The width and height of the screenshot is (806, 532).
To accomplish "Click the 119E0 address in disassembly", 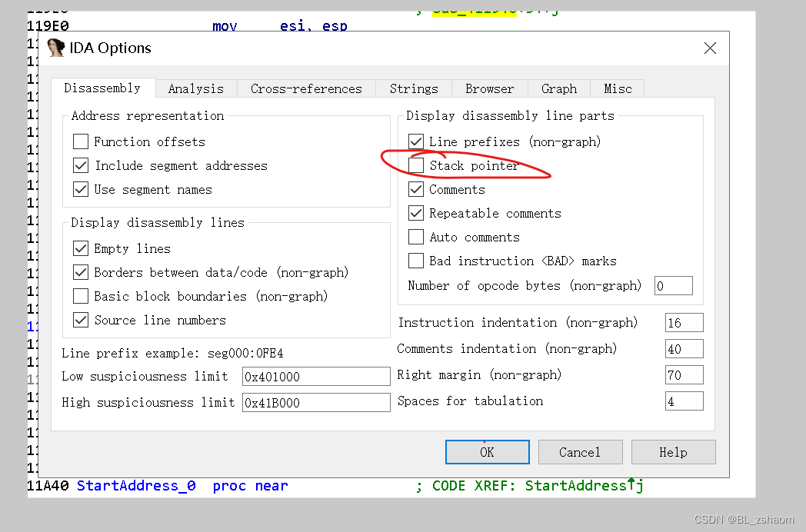I will pos(48,25).
